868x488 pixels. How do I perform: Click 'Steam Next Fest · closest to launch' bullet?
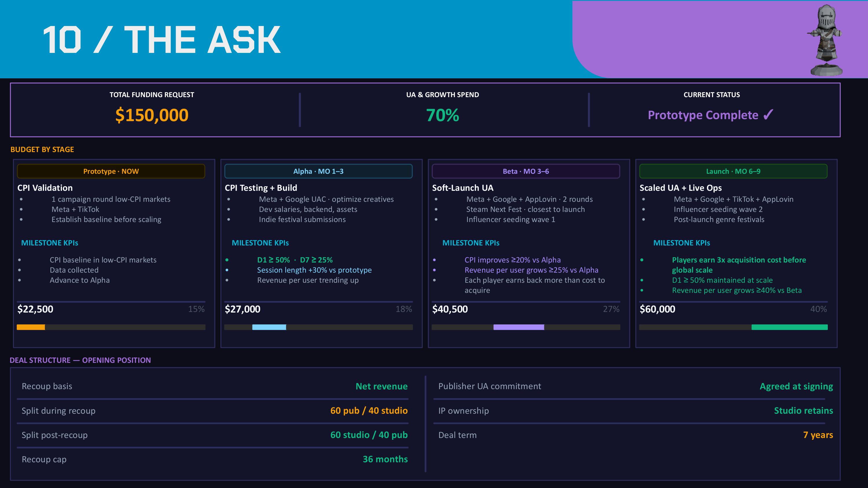point(525,209)
